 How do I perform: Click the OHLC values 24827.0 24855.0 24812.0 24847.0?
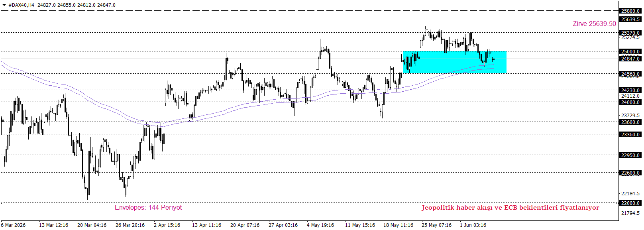pos(77,5)
